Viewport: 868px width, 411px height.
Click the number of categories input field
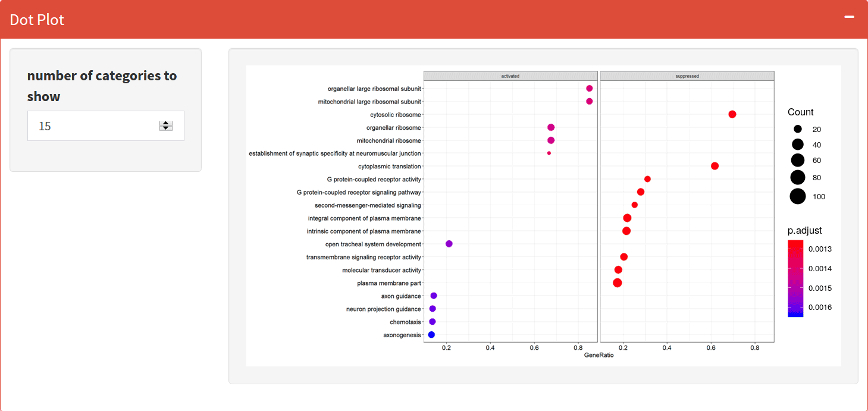pos(95,126)
